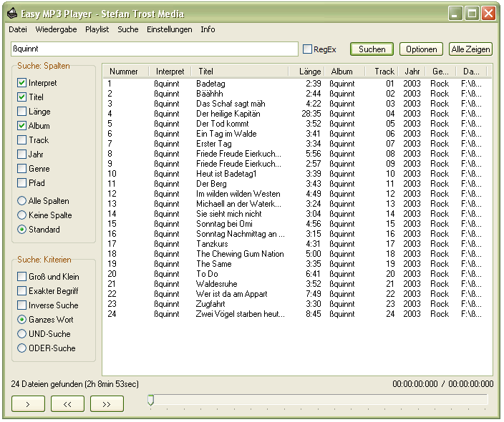Select the Standard radio button

[x=21, y=230]
